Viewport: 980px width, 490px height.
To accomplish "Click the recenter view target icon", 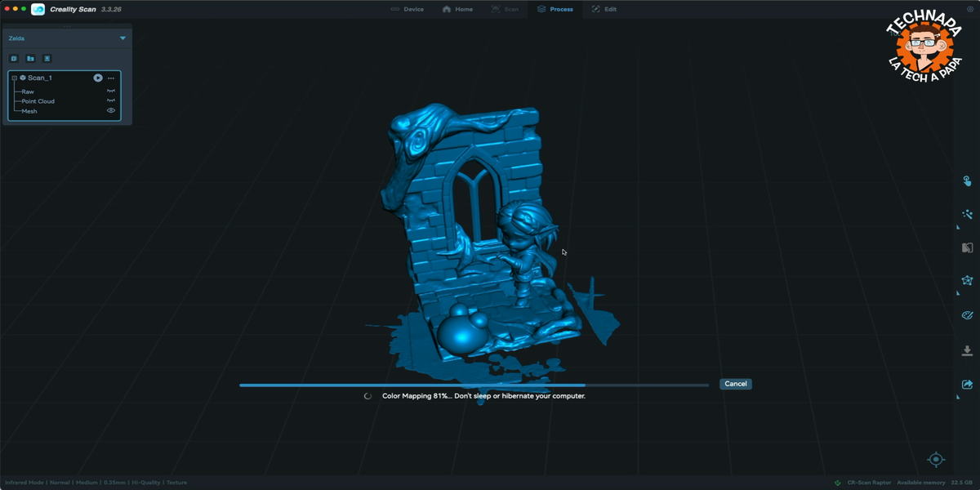I will 936,460.
